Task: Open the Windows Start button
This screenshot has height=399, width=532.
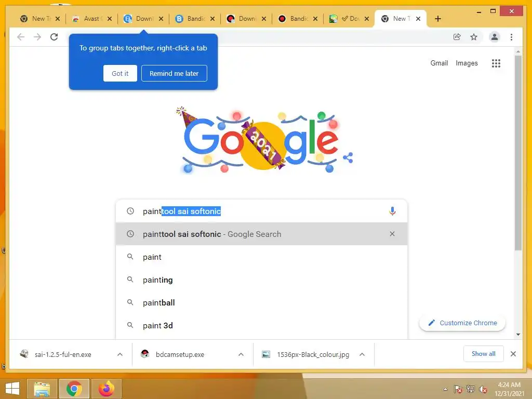Action: (x=12, y=389)
